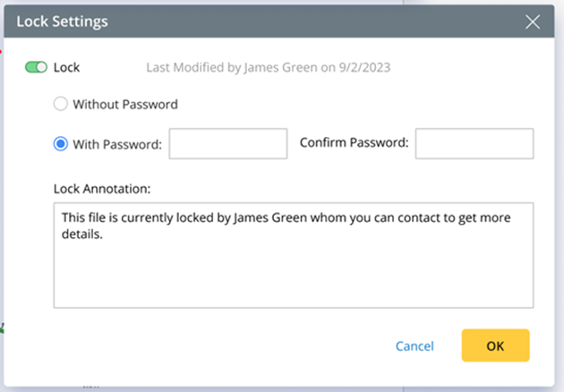564x392 pixels.
Task: Click empty space below the annotation text
Action: (293, 277)
